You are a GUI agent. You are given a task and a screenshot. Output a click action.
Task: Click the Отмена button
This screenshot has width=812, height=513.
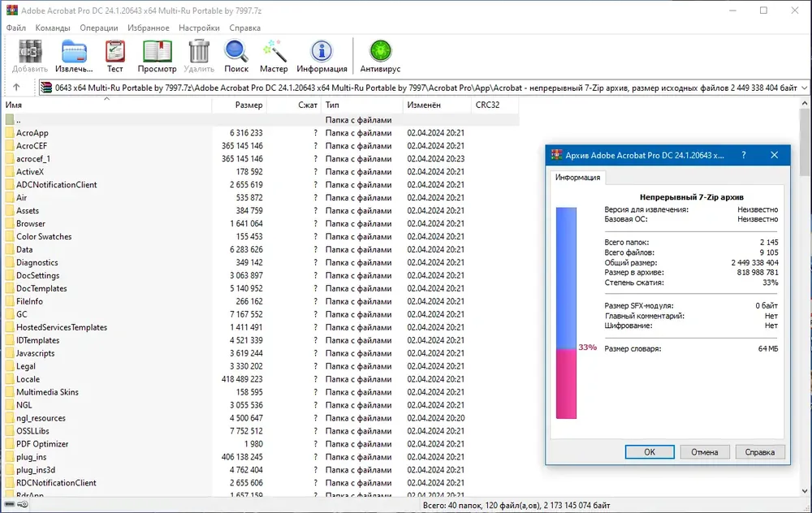(x=704, y=452)
